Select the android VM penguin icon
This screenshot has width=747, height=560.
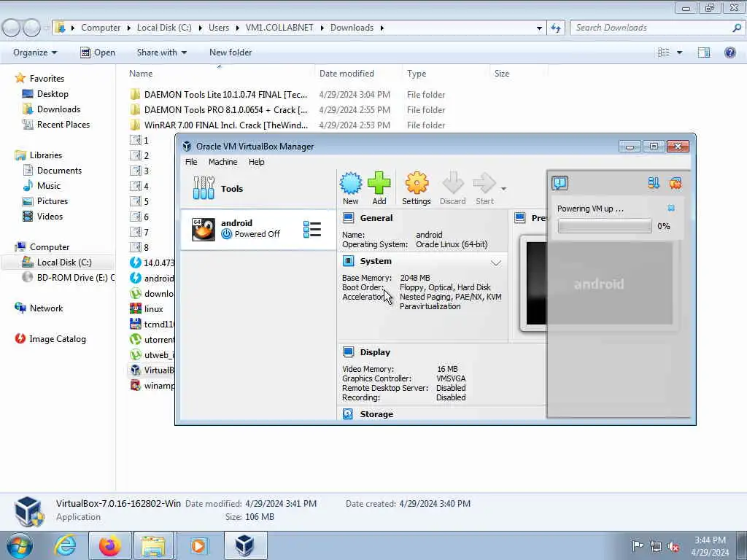(x=204, y=229)
